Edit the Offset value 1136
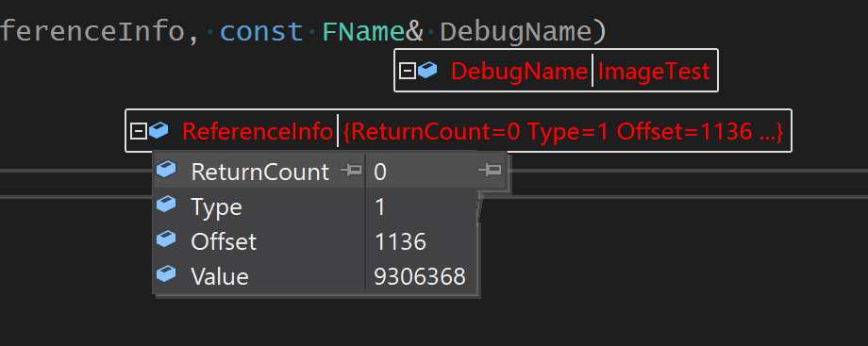This screenshot has width=868, height=346. 400,242
